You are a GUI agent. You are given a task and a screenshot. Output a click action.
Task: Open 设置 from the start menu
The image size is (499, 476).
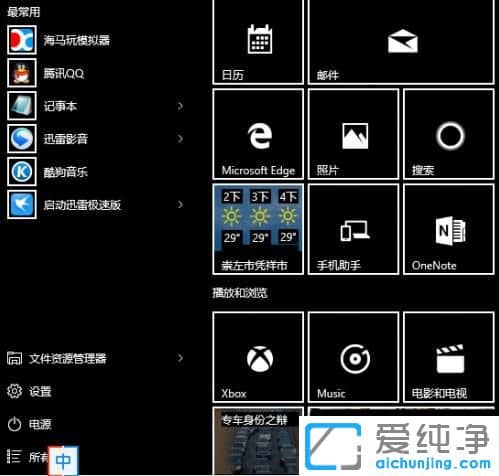(x=40, y=391)
